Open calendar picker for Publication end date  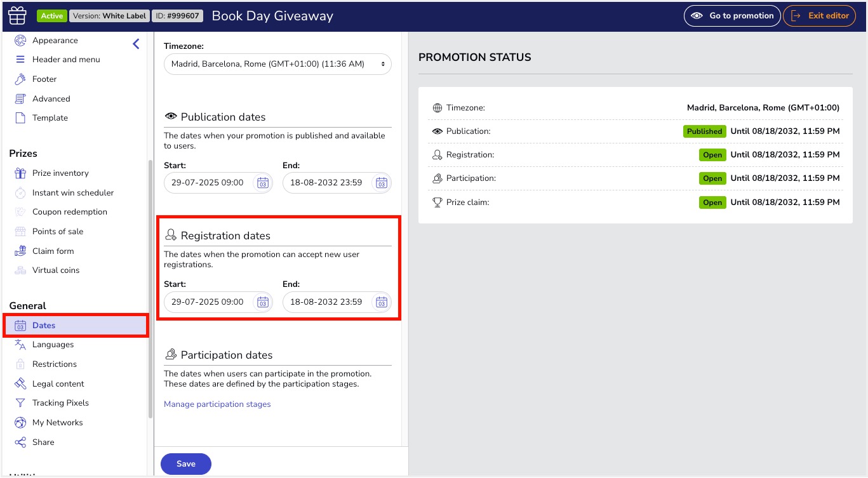coord(381,183)
